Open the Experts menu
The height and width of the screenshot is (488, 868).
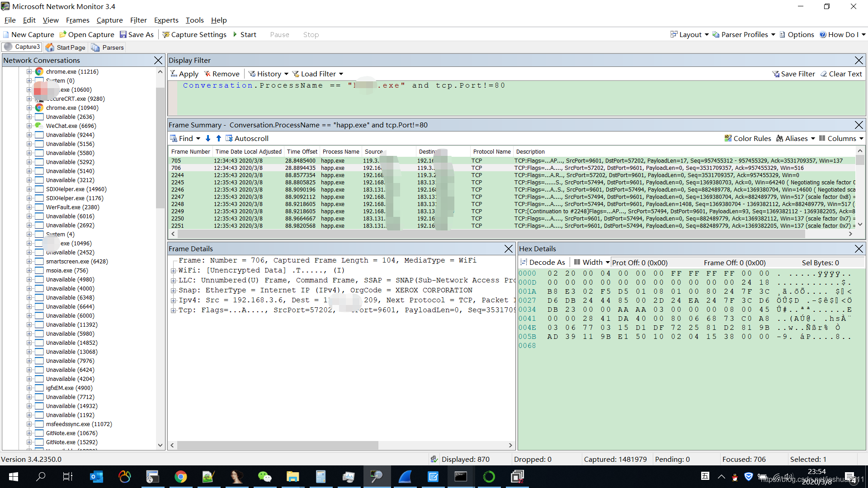pyautogui.click(x=166, y=20)
